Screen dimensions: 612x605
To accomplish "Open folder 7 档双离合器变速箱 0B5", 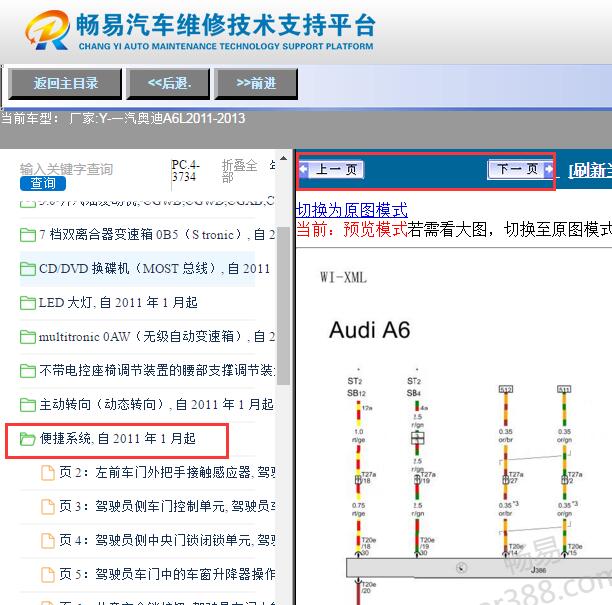I will point(148,235).
